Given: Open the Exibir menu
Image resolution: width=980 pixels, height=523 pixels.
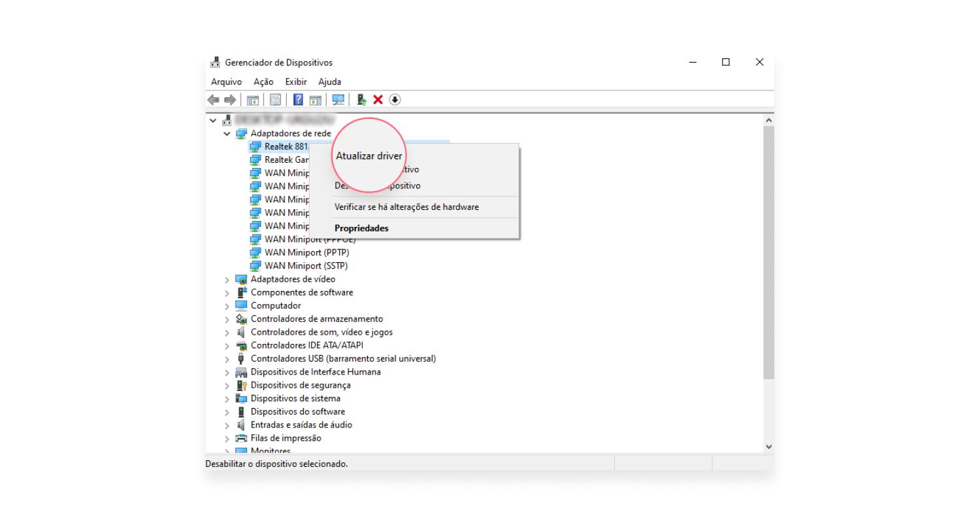Looking at the screenshot, I should point(296,82).
